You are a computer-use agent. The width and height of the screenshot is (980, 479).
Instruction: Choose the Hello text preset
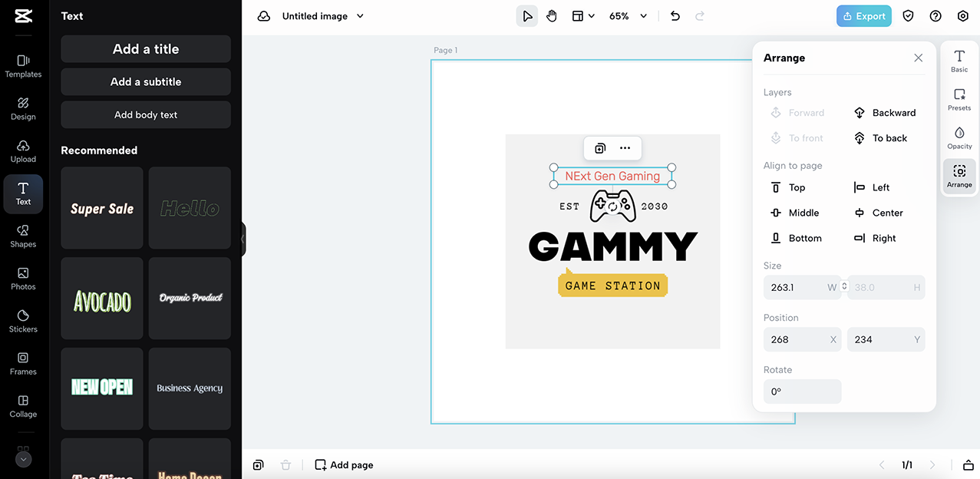pyautogui.click(x=190, y=208)
